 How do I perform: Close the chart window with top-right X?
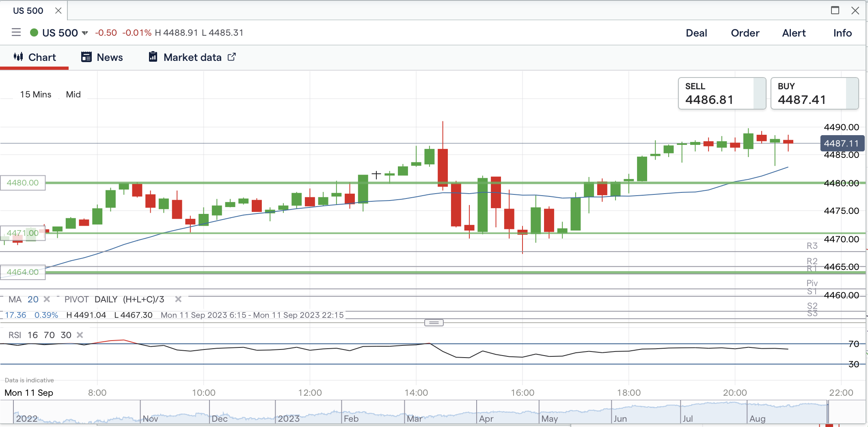(855, 11)
